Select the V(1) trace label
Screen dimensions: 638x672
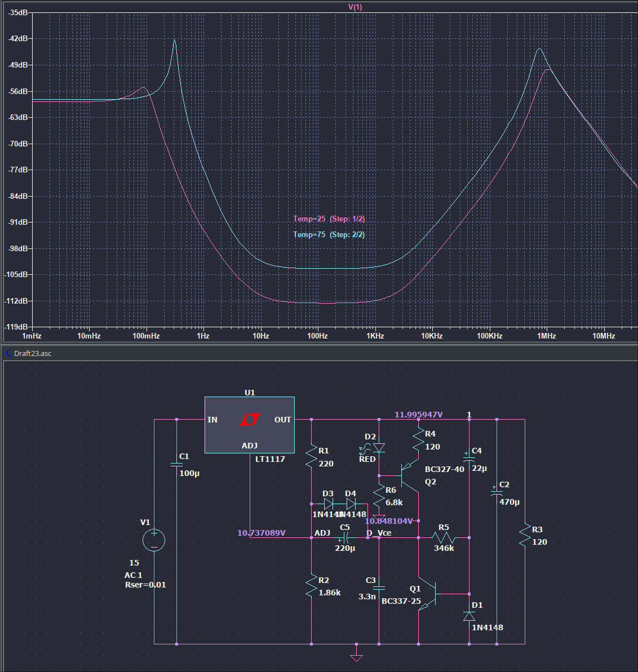(355, 7)
